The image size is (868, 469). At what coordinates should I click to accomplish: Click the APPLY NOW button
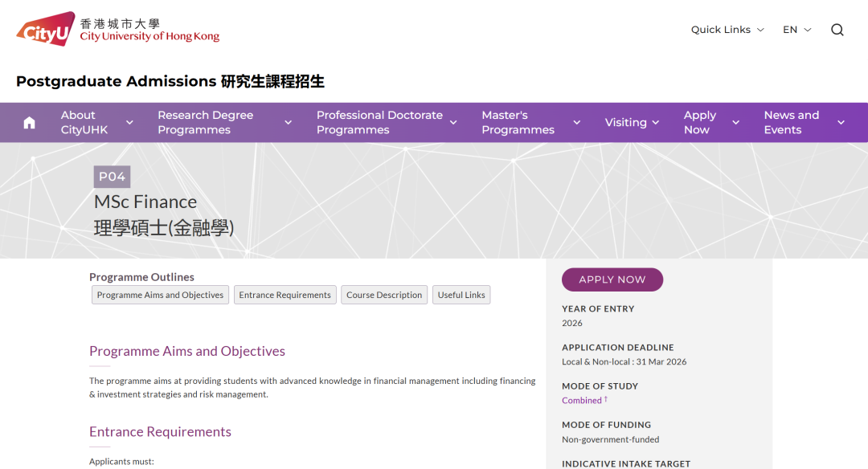coord(612,279)
